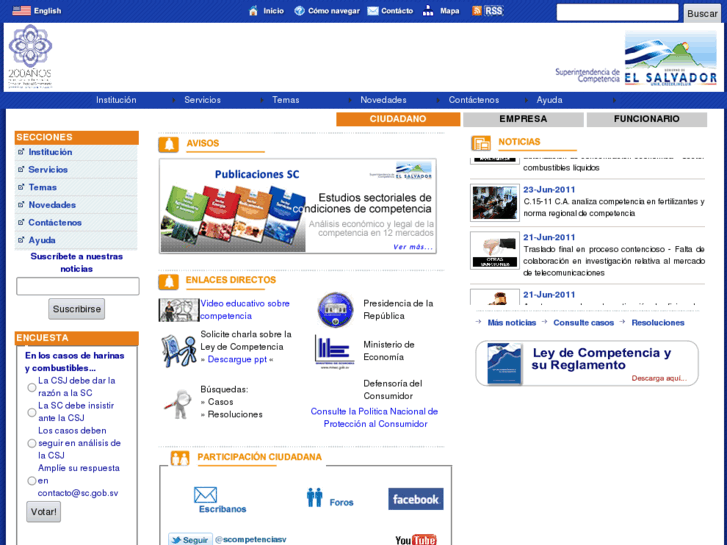Open Servicios in the Secciones sidebar
Screen dimensions: 727x545
tap(48, 170)
